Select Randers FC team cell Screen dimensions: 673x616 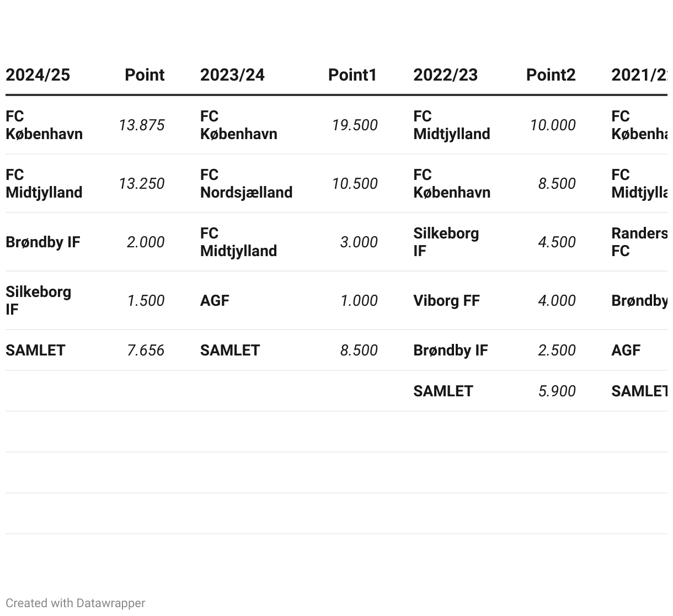[639, 242]
